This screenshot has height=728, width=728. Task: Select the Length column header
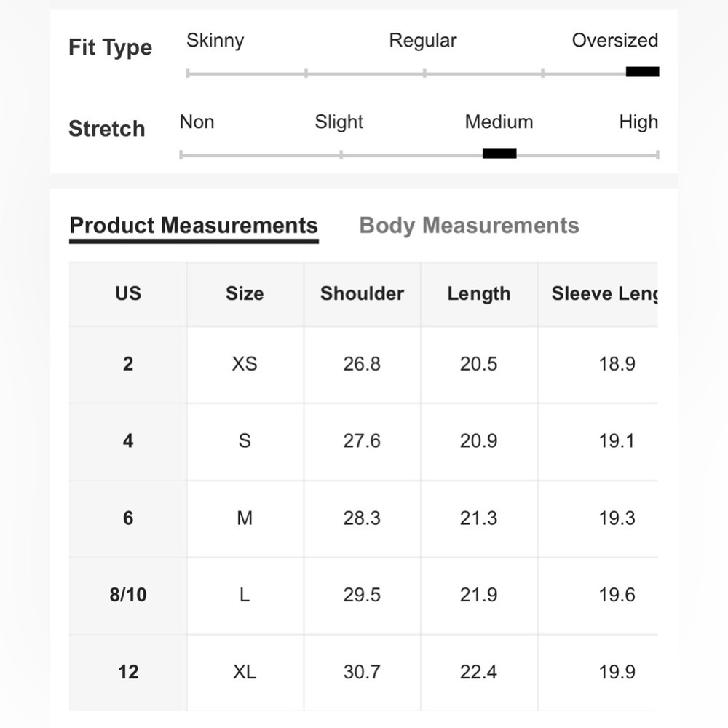click(478, 294)
